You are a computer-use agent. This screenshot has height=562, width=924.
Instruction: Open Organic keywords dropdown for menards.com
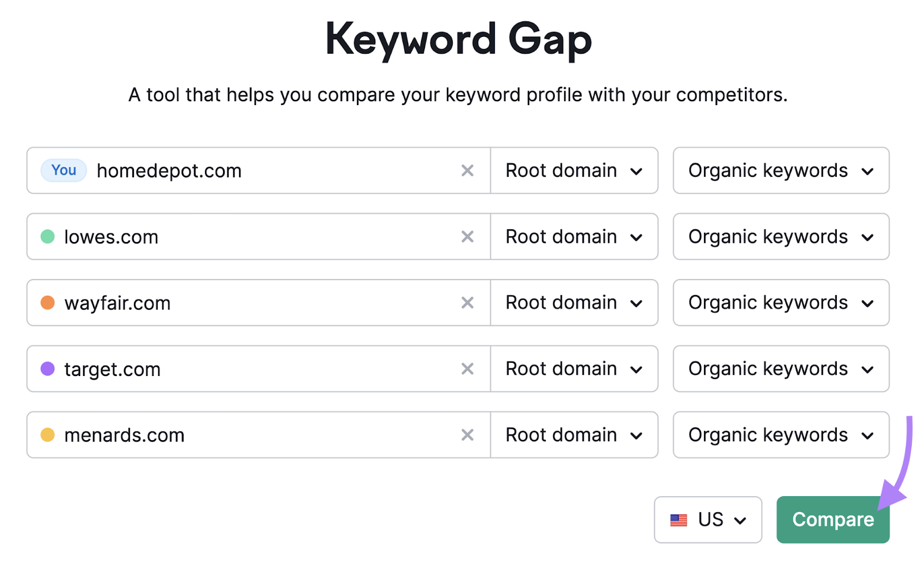click(780, 435)
